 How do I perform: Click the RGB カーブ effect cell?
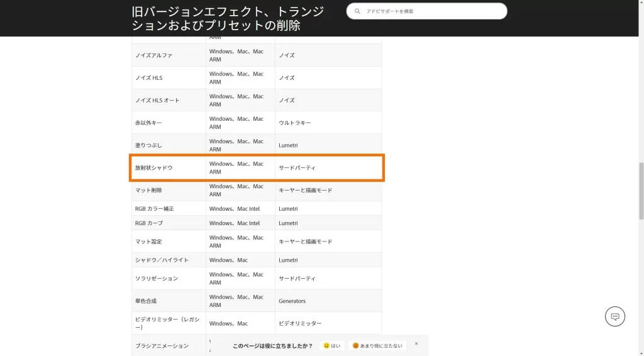tap(149, 223)
